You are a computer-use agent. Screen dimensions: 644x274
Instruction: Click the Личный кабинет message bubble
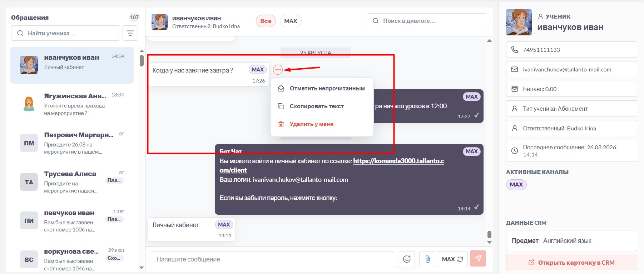tap(192, 229)
